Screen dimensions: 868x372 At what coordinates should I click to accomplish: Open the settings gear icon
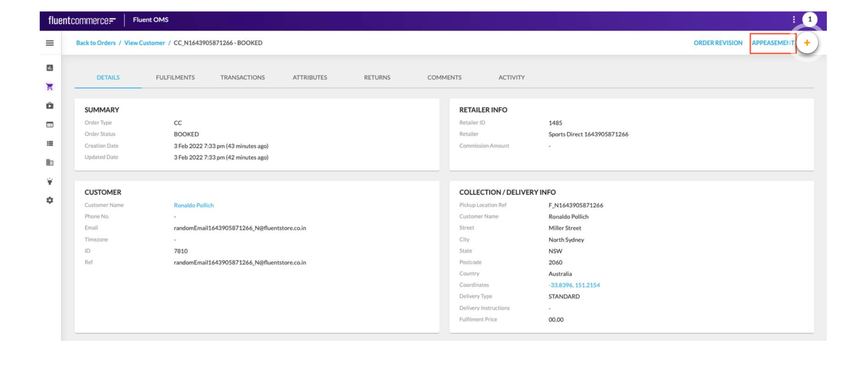(50, 200)
